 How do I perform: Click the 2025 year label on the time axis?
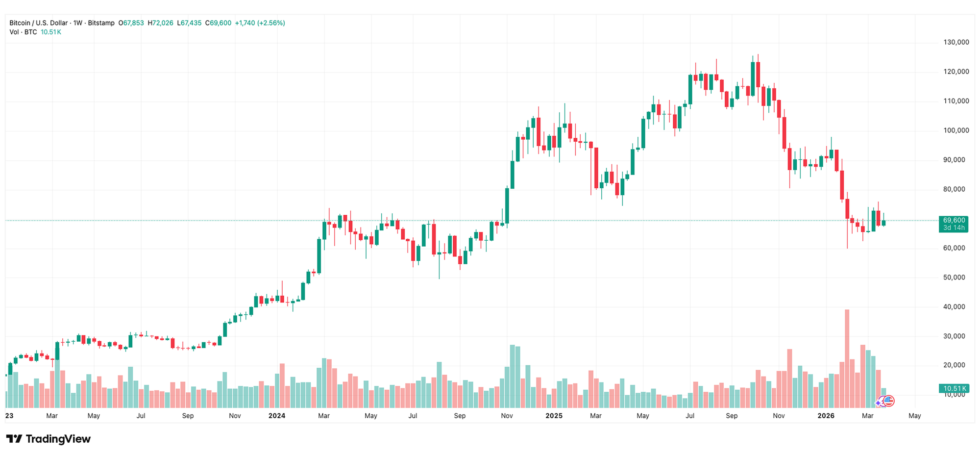tap(554, 416)
